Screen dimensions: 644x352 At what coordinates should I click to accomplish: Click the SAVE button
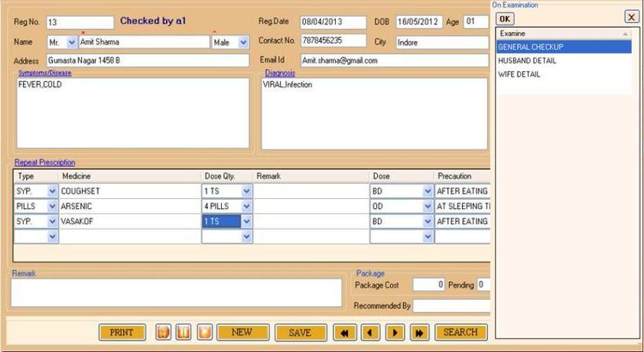tap(301, 332)
